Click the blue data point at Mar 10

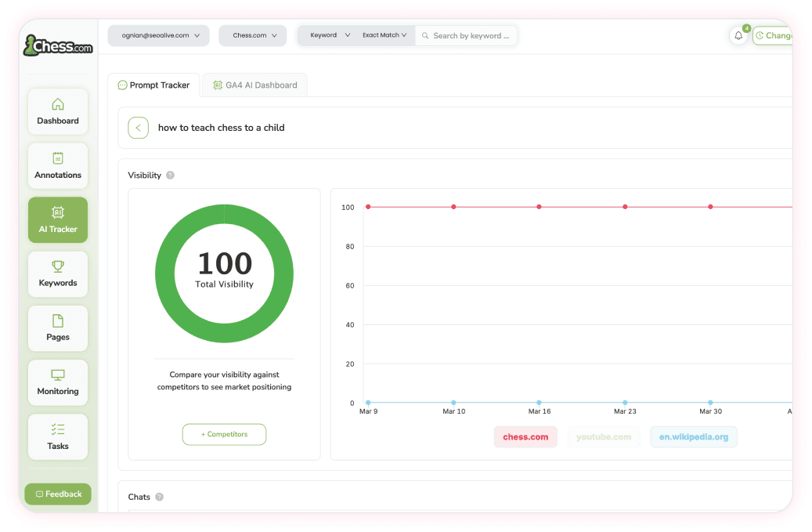point(453,403)
